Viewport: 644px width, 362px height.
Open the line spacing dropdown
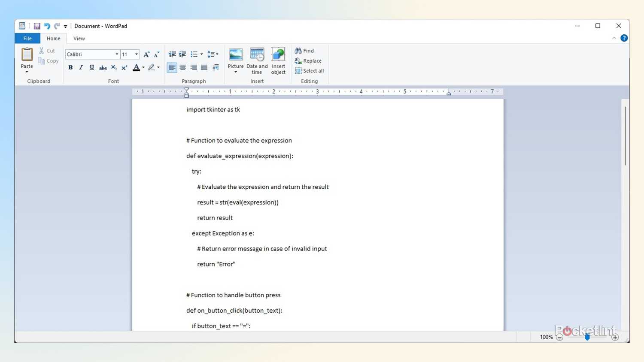213,54
